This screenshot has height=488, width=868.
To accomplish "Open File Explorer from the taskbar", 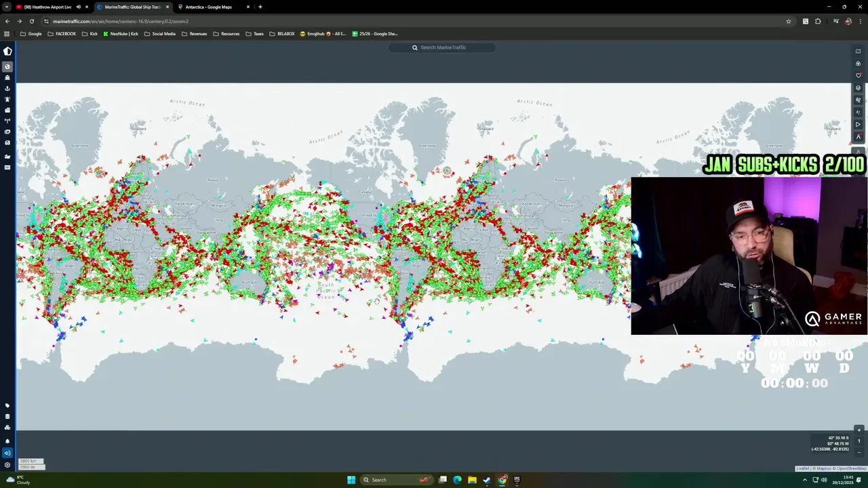I will coord(472,480).
